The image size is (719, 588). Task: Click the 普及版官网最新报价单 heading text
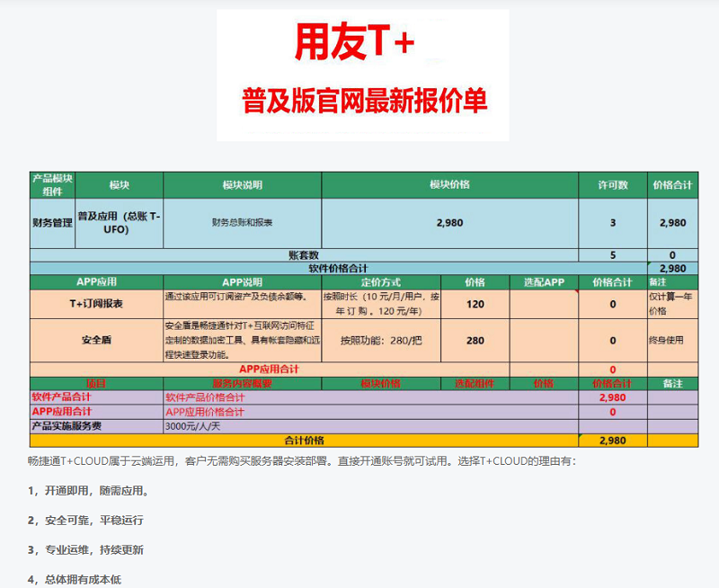pyautogui.click(x=365, y=102)
